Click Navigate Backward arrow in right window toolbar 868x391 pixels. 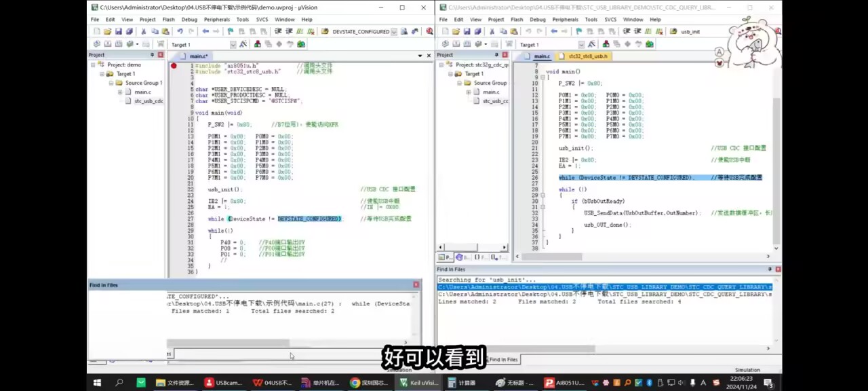coord(554,32)
